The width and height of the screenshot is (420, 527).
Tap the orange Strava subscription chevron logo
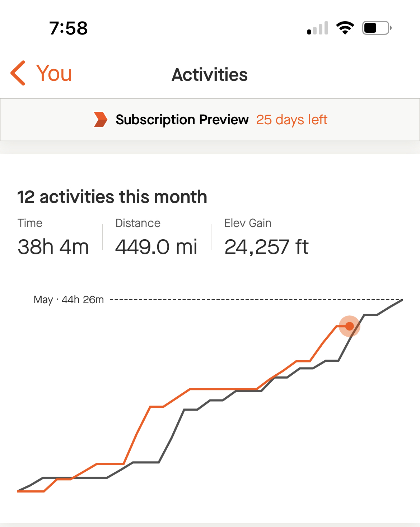[101, 120]
